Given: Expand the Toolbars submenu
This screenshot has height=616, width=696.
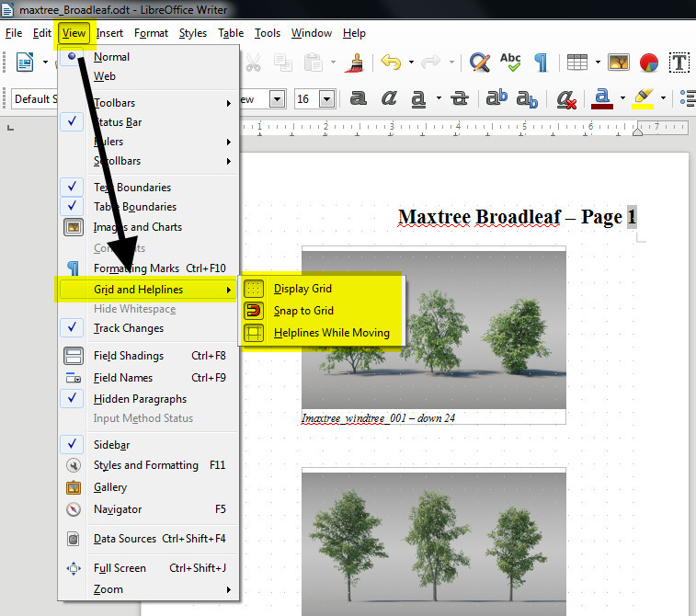Looking at the screenshot, I should tap(148, 103).
